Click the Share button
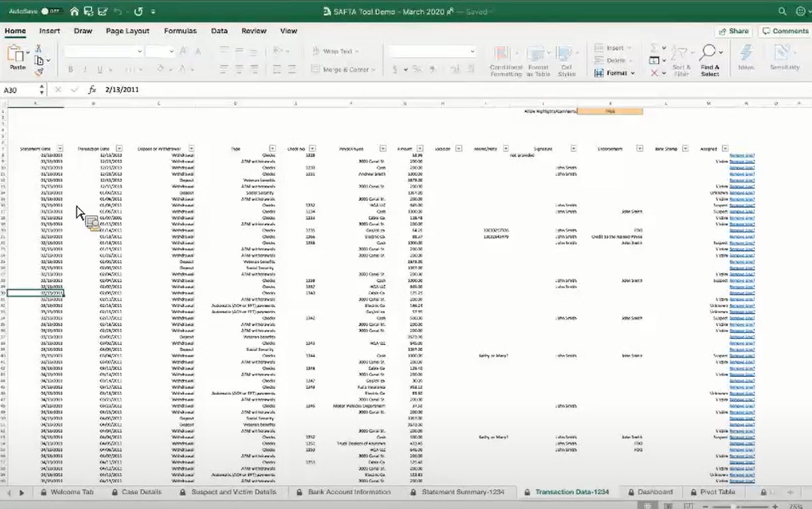 pyautogui.click(x=734, y=31)
